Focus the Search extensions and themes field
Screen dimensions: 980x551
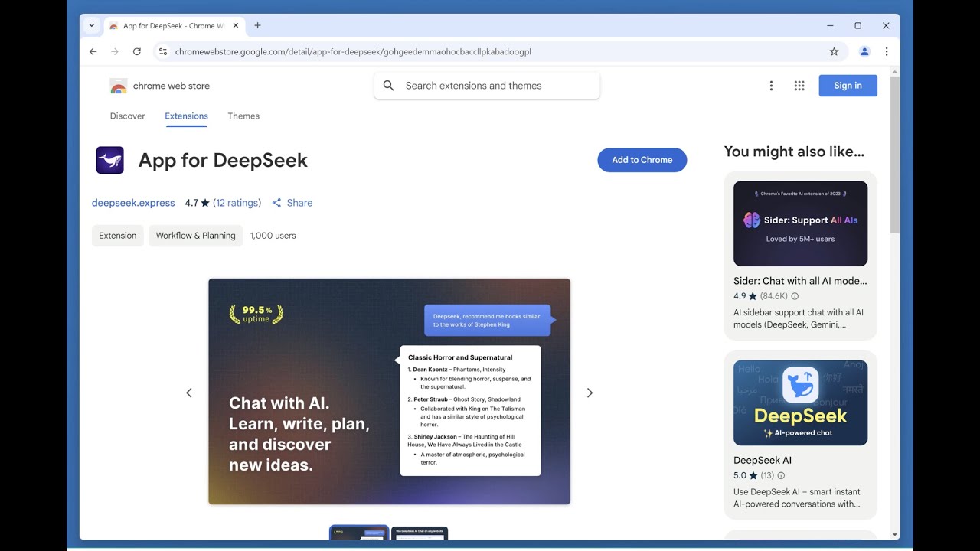click(487, 86)
